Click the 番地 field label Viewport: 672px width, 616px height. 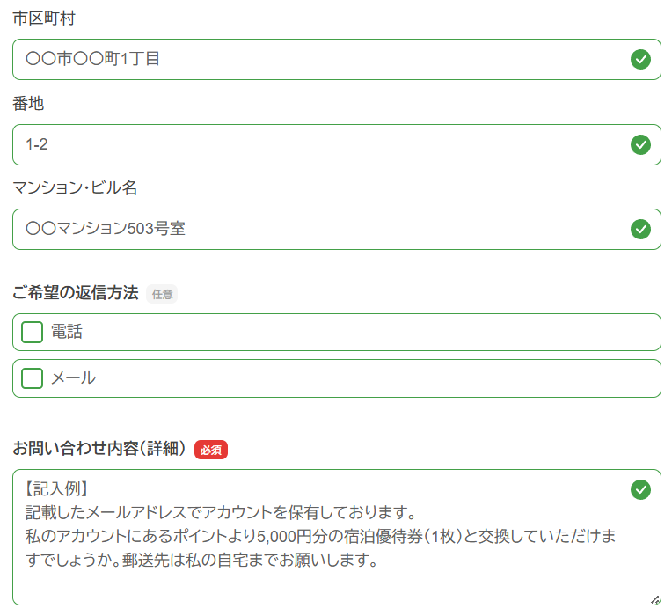28,104
